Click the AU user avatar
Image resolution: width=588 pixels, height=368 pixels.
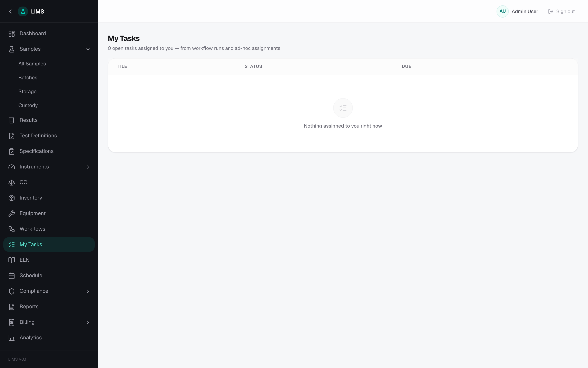click(502, 11)
